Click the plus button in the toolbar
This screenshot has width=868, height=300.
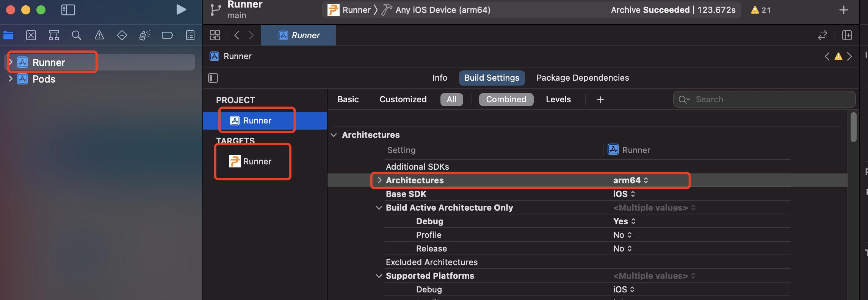[844, 10]
